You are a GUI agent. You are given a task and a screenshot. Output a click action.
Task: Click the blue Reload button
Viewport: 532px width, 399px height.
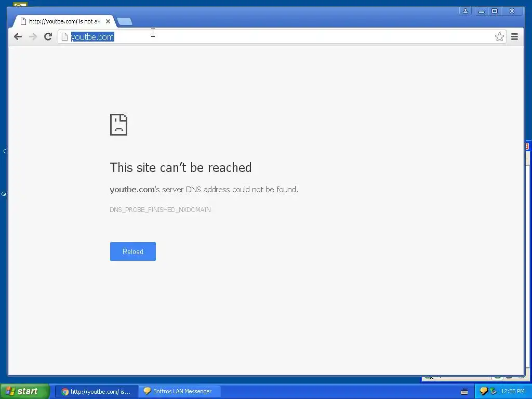[132, 251]
